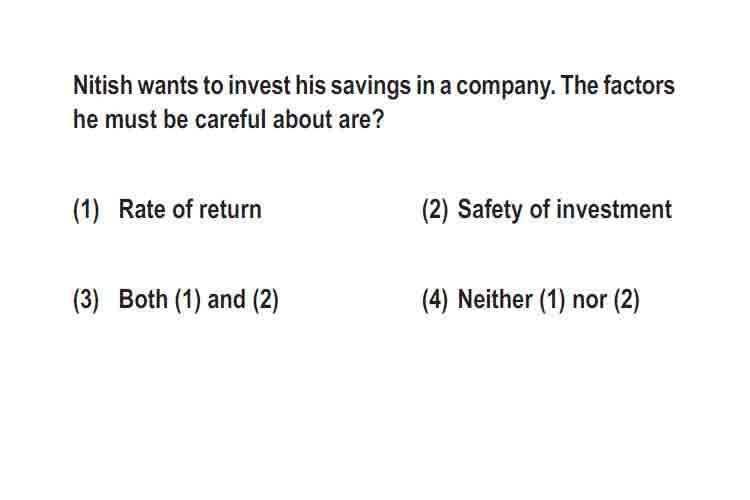Choose answer Safety of investment
This screenshot has width=750, height=500.
coord(547,210)
